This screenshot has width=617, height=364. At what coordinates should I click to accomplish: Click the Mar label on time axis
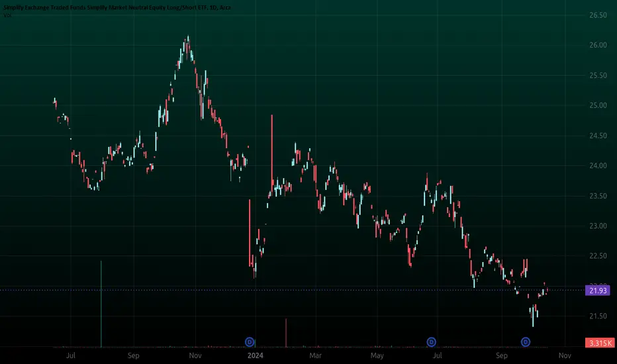[x=315, y=355]
